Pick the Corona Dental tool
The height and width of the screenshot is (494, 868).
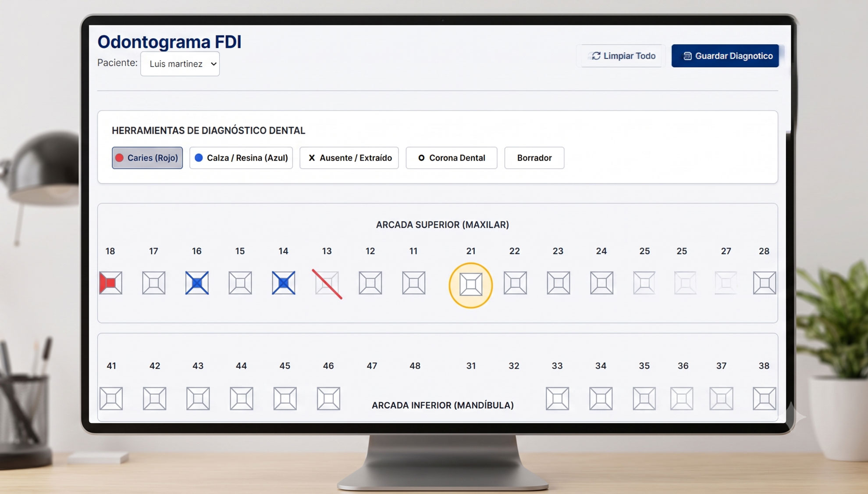[x=452, y=158]
